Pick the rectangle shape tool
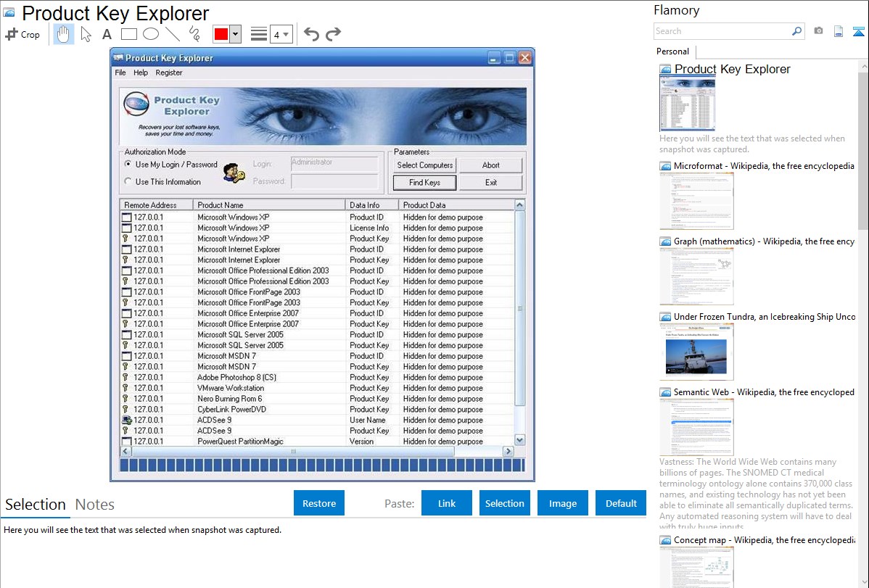Screen dimensions: 869x588 tap(128, 34)
